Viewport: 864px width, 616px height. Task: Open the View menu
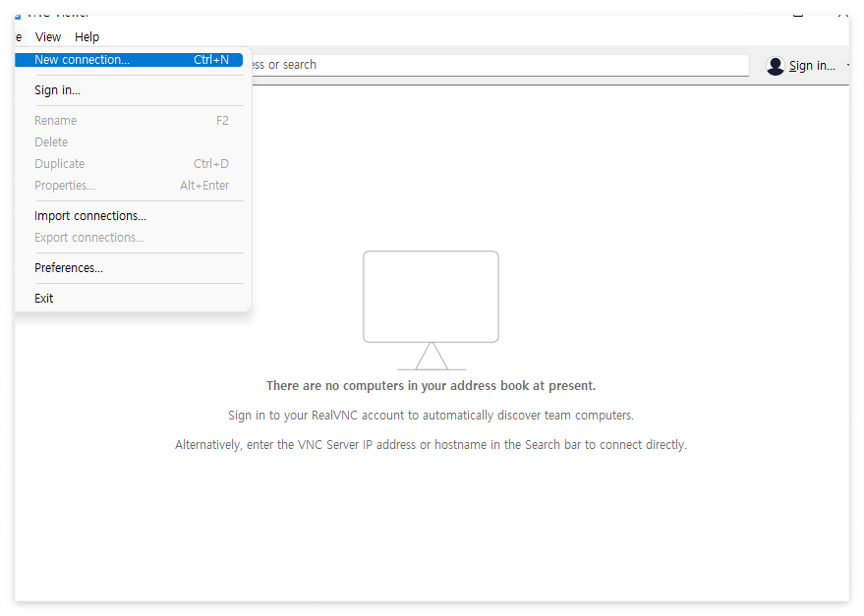[x=48, y=37]
